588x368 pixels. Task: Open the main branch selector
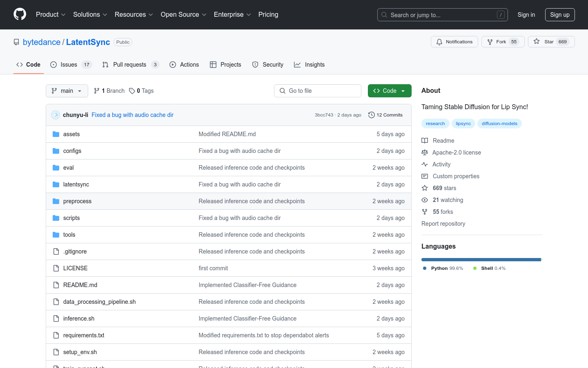[x=67, y=91]
